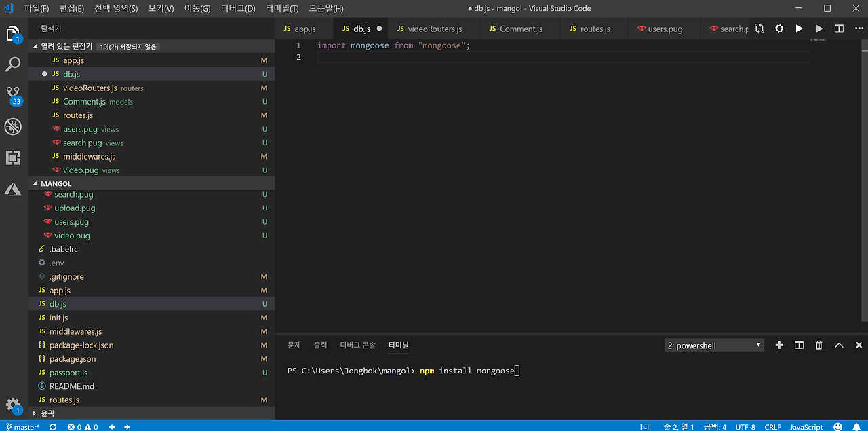Click the gray play icon in editor toolbar

[x=819, y=29]
